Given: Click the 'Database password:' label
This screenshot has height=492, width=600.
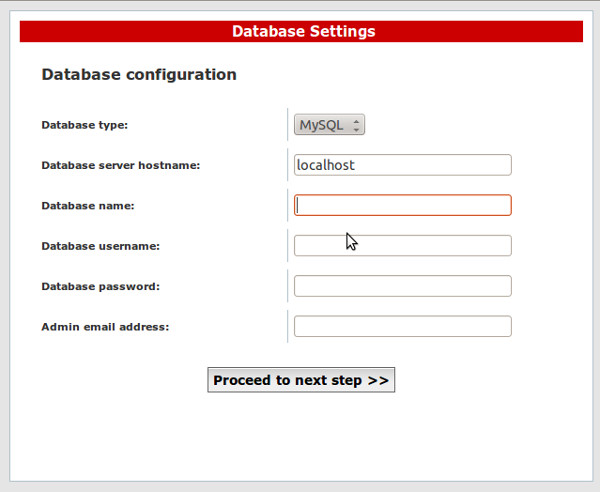Looking at the screenshot, I should (100, 287).
